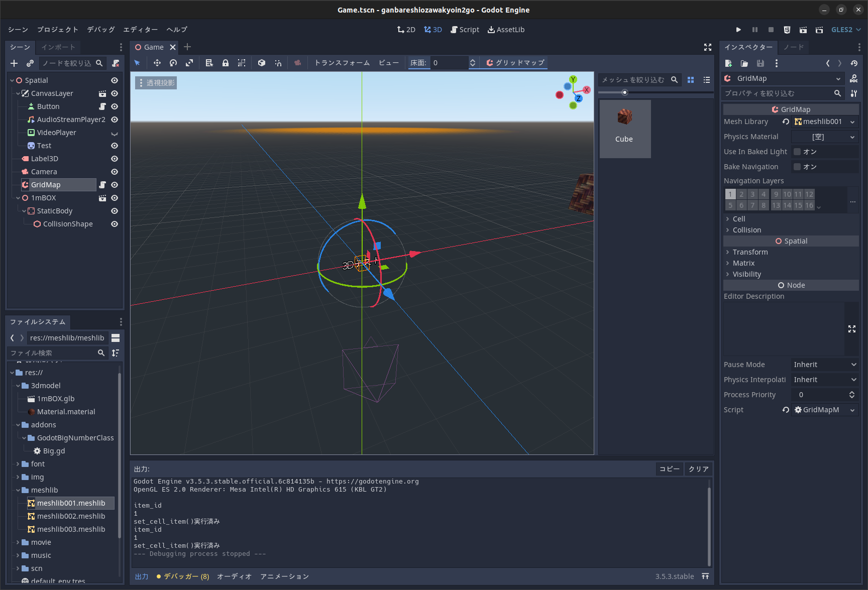Instance a child scene with the link icon
The width and height of the screenshot is (868, 590).
[x=30, y=63]
